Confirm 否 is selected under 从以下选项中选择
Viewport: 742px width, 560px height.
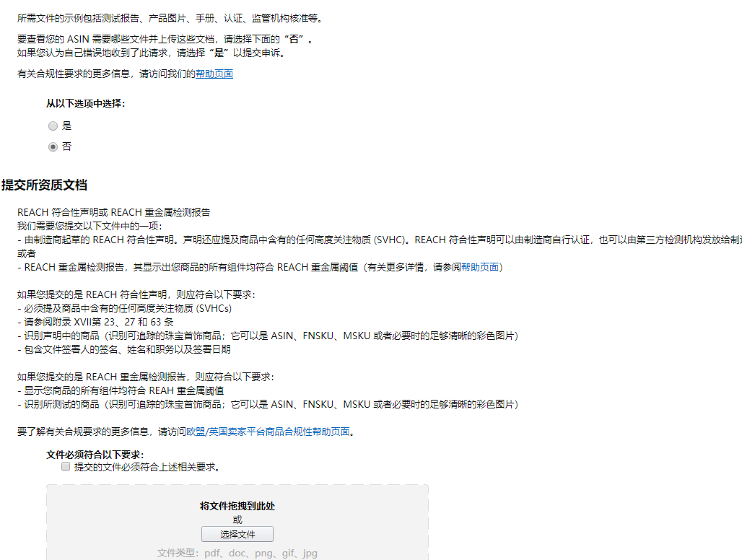point(53,146)
